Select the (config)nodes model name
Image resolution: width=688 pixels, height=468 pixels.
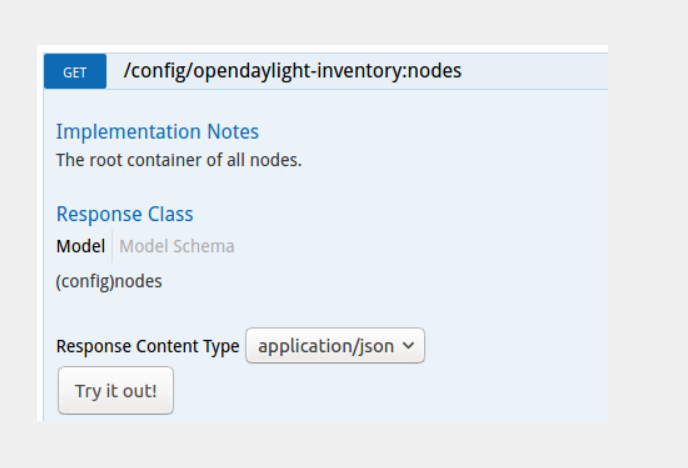(x=109, y=281)
